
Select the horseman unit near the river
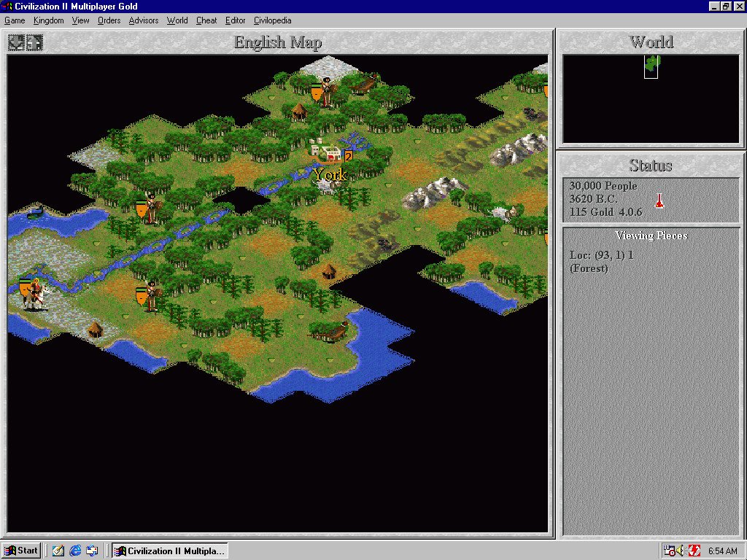(x=33, y=293)
